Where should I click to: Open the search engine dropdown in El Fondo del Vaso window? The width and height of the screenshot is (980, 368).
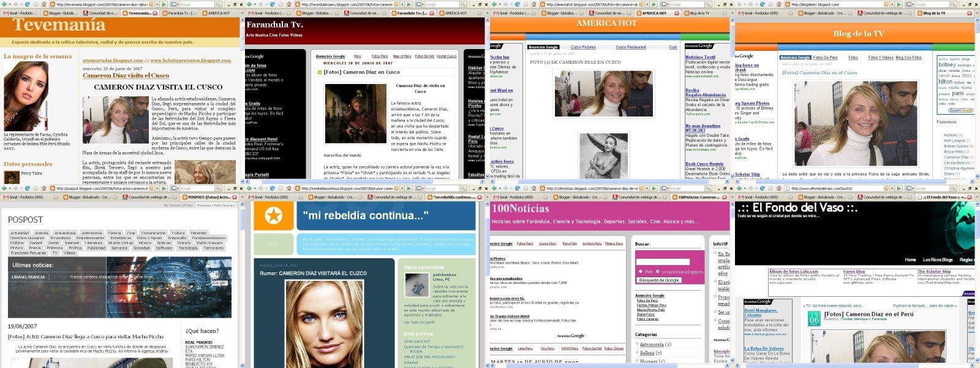913,188
